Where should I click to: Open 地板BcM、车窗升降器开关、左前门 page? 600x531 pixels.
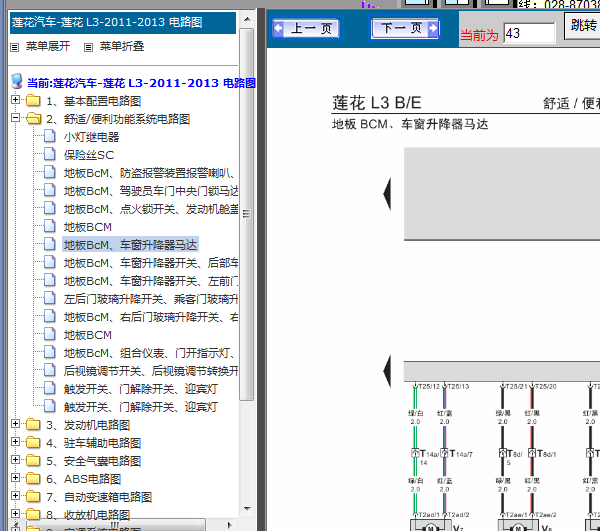151,281
